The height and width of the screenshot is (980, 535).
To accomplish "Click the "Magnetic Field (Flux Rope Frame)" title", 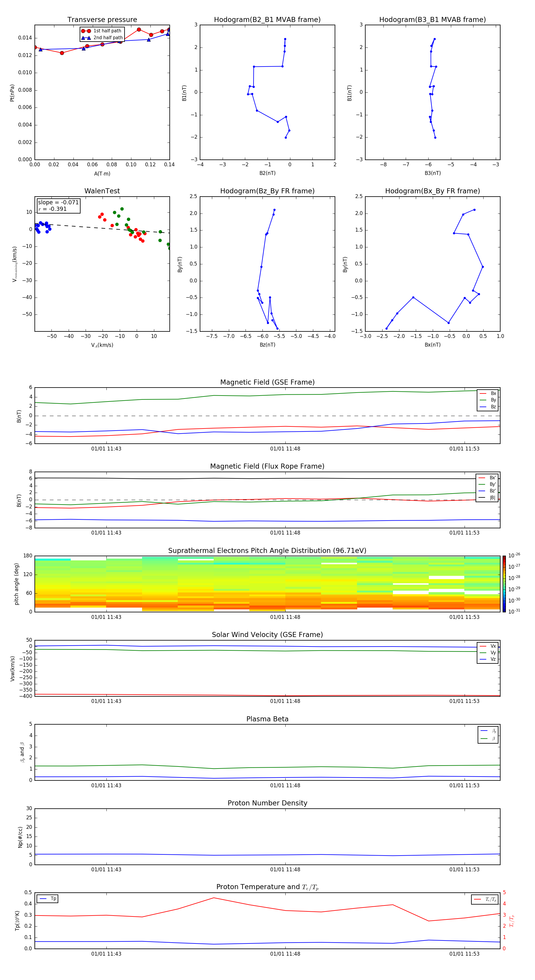I will 267,467.
